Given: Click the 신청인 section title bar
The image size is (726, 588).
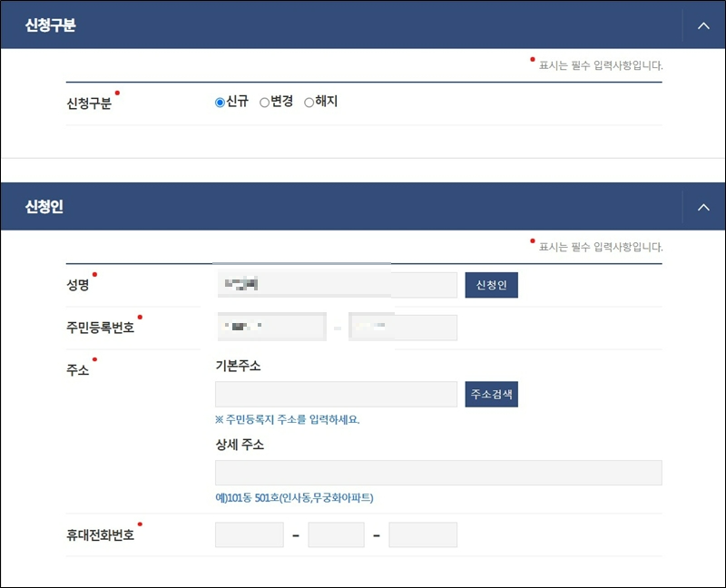Looking at the screenshot, I should (363, 206).
